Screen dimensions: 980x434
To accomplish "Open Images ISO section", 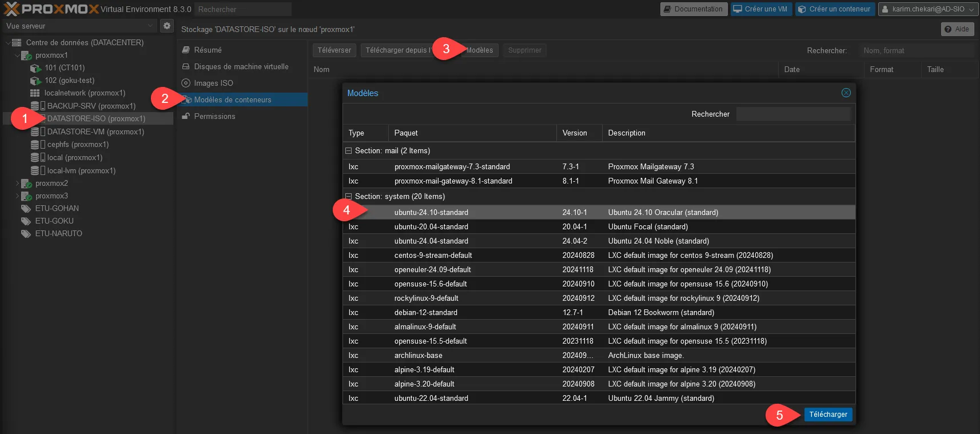I will click(x=213, y=83).
